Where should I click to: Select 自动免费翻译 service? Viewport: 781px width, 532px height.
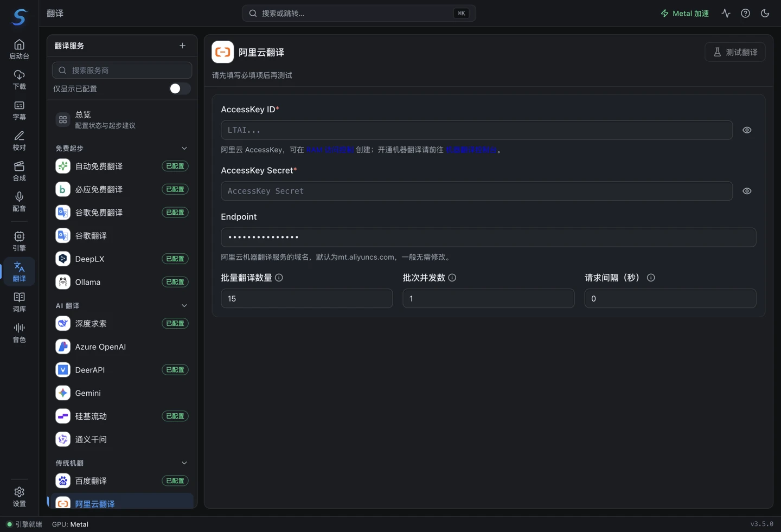pyautogui.click(x=122, y=166)
